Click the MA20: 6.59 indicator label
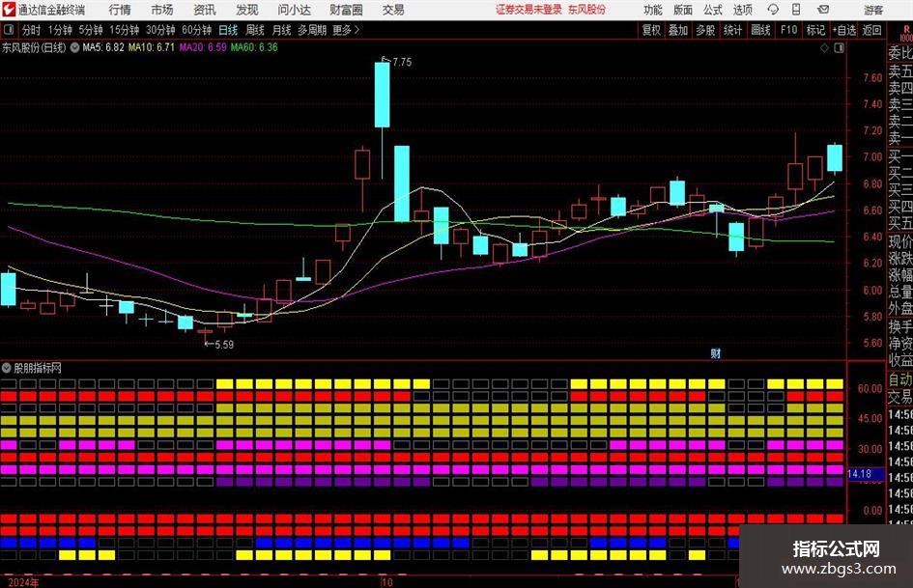The width and height of the screenshot is (913, 588). pos(203,47)
